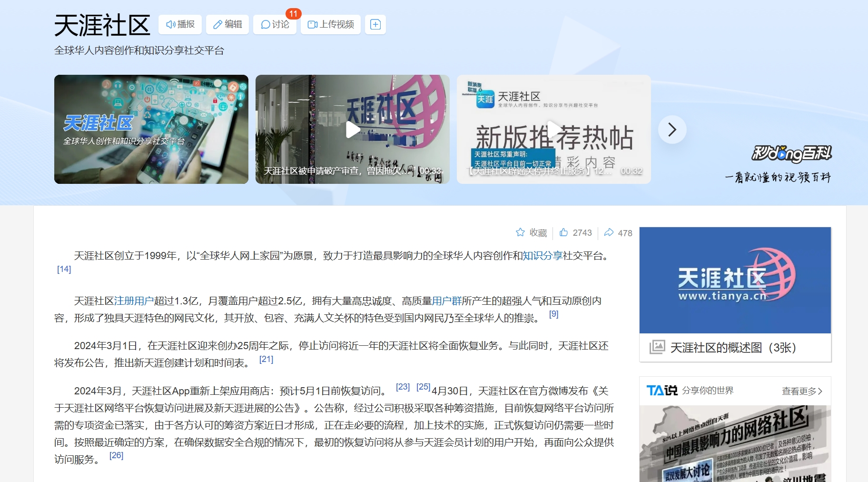The height and width of the screenshot is (482, 868).
Task: Click the 天涯社区 page title
Action: coord(102,25)
